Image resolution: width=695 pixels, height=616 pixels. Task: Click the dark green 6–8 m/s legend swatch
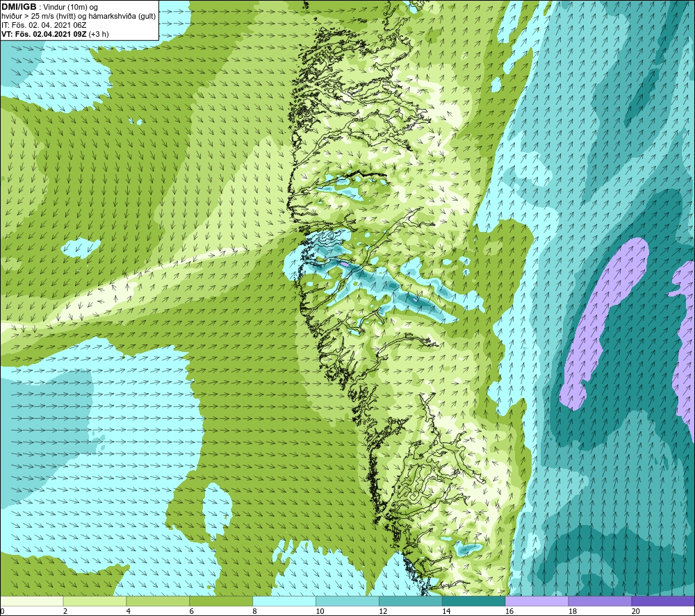point(221,601)
